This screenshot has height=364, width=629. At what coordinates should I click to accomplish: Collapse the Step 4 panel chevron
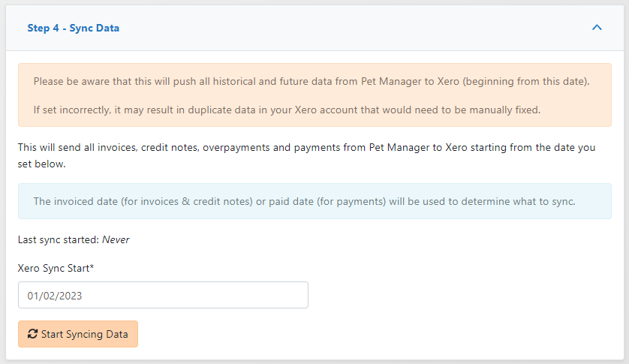click(x=597, y=28)
